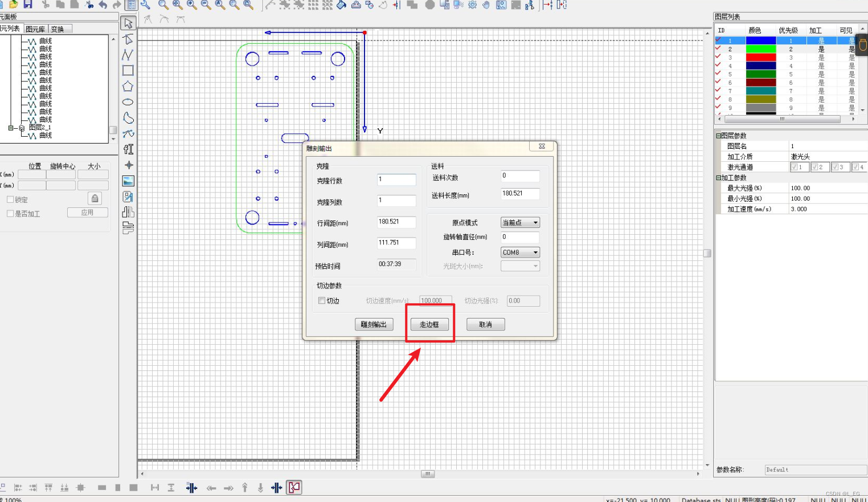The width and height of the screenshot is (868, 502).
Task: Click the gear icon in top toolbar
Action: tap(472, 5)
